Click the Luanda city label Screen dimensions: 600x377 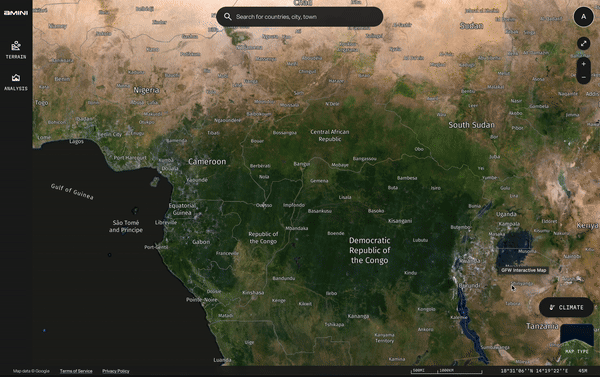[222, 360]
